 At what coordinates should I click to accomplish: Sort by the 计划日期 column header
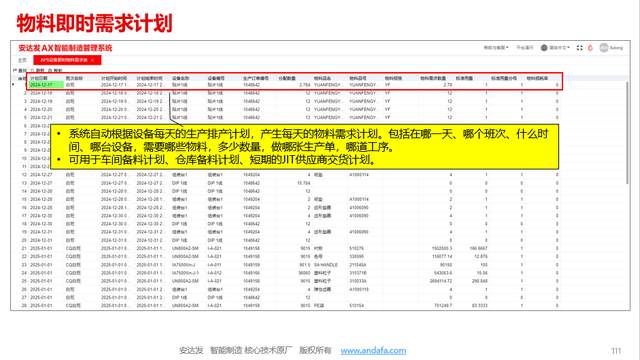39,78
